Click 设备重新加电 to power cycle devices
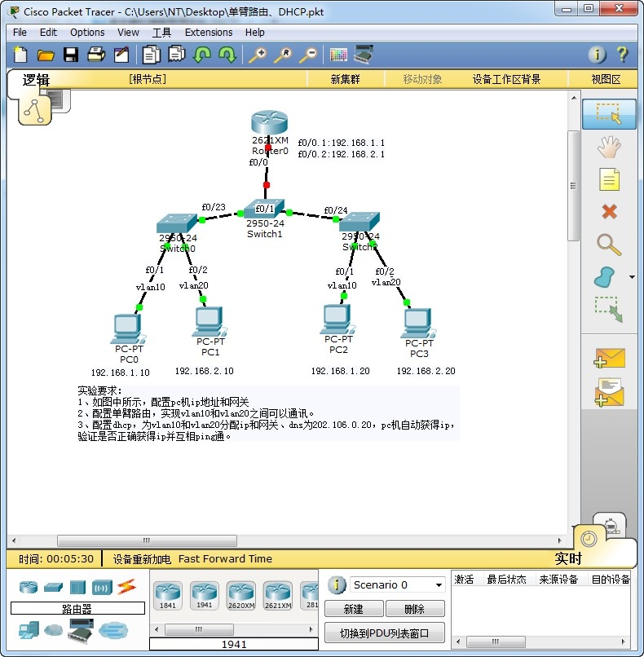Image resolution: width=644 pixels, height=657 pixels. coord(142,559)
